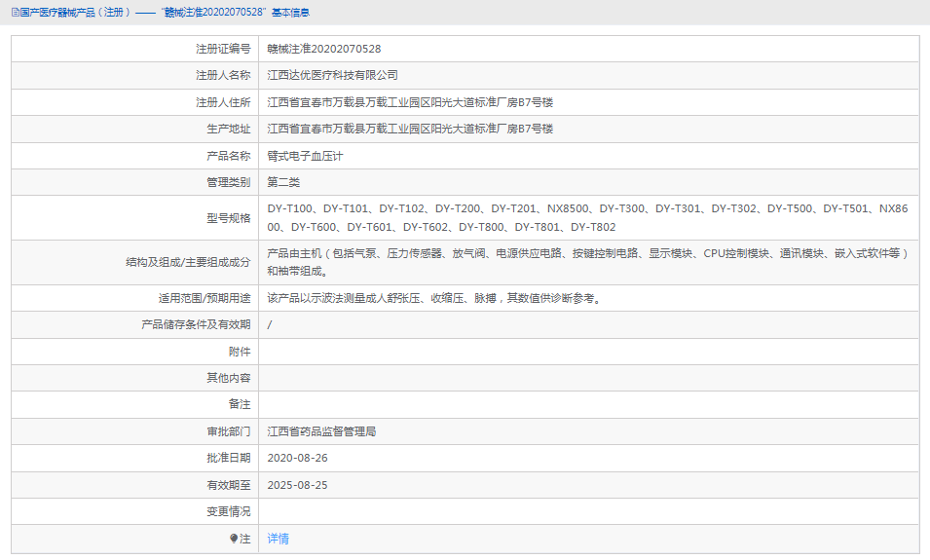The height and width of the screenshot is (560, 930).
Task: Click the lightbulb icon beside 注 label
Action: tap(234, 539)
